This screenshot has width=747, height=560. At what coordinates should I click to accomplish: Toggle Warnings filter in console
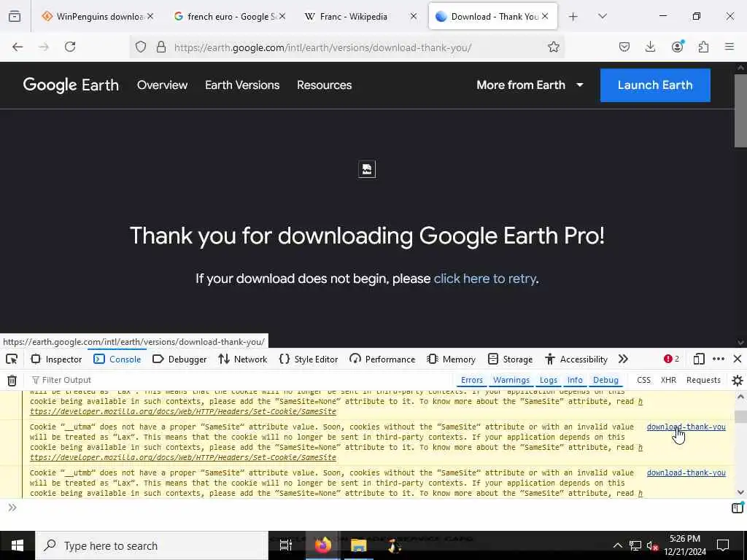pyautogui.click(x=511, y=380)
